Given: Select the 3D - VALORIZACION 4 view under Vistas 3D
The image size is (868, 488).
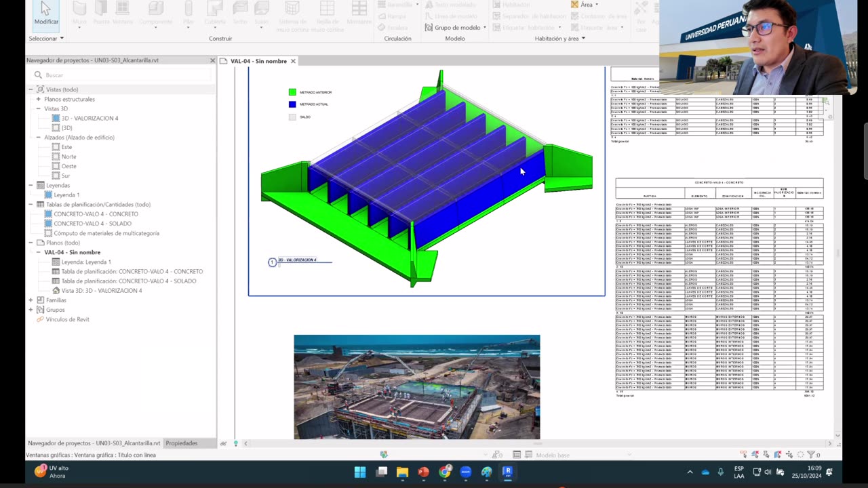Looking at the screenshot, I should click(x=90, y=118).
